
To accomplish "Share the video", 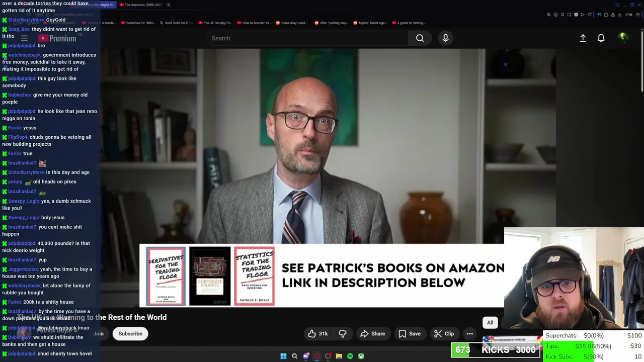I will (372, 334).
